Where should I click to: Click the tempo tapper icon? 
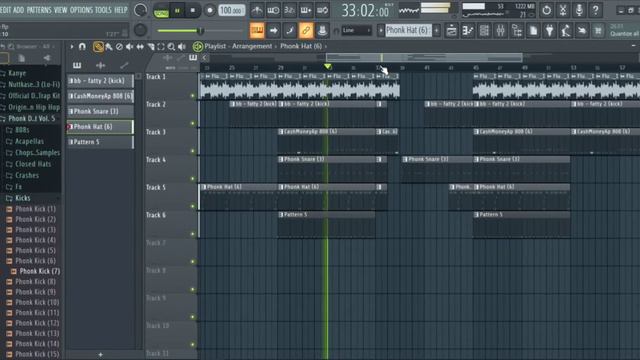566,31
